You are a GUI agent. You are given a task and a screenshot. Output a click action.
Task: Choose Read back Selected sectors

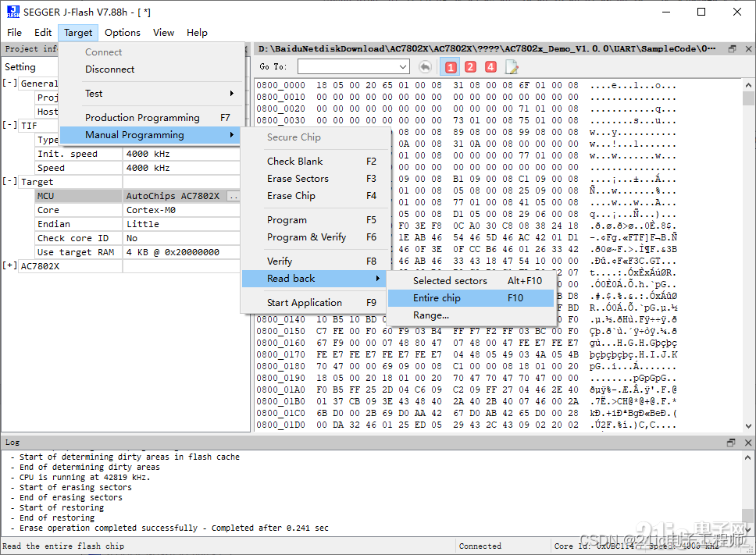click(x=471, y=281)
